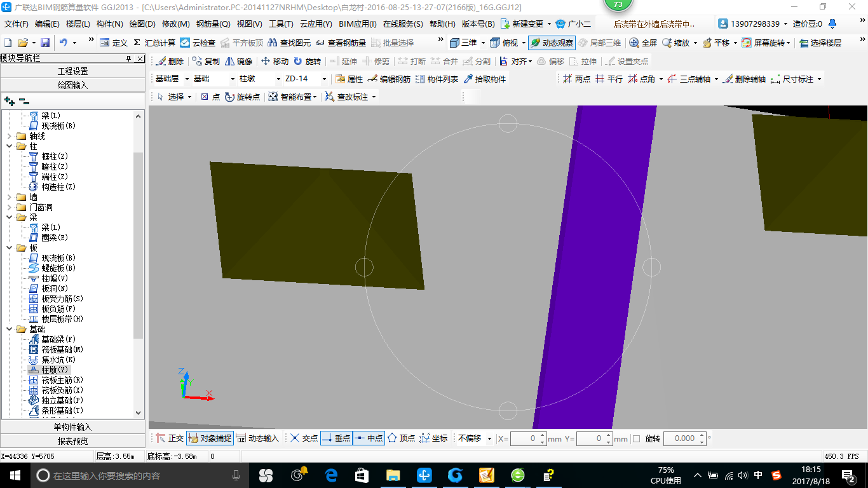Click the navigation tree vertical scrollbar
This screenshot has width=868, height=488.
tap(139, 245)
